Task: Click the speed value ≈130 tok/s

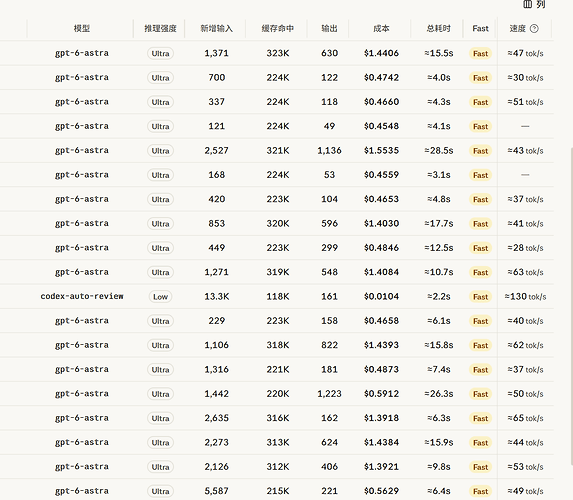Action: [525, 296]
